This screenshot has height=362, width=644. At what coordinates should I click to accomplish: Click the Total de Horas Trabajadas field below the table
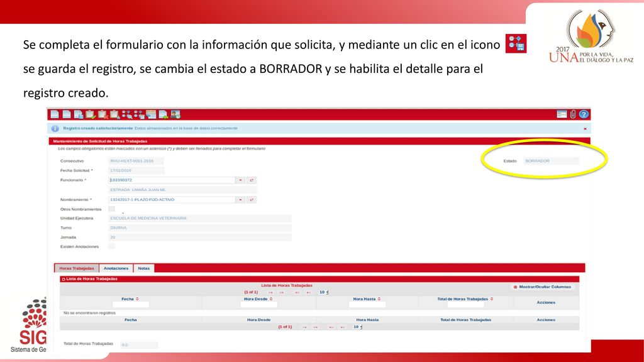(x=139, y=345)
